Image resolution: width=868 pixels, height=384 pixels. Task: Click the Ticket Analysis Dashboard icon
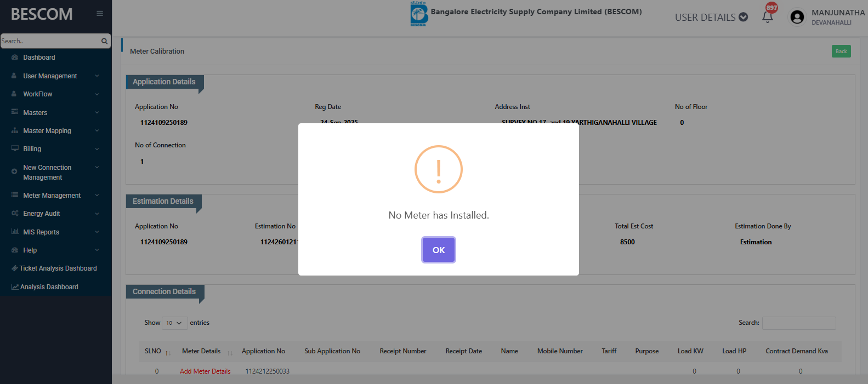coord(15,268)
